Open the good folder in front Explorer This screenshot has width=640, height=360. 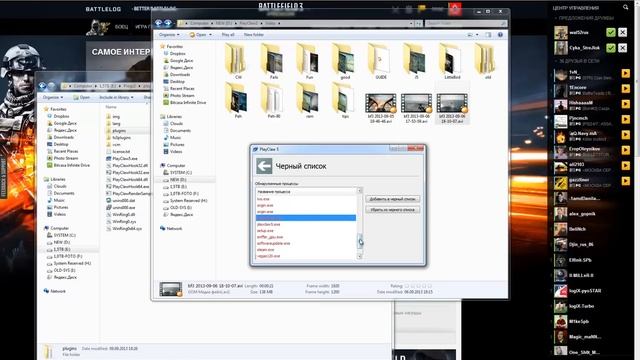(x=345, y=62)
